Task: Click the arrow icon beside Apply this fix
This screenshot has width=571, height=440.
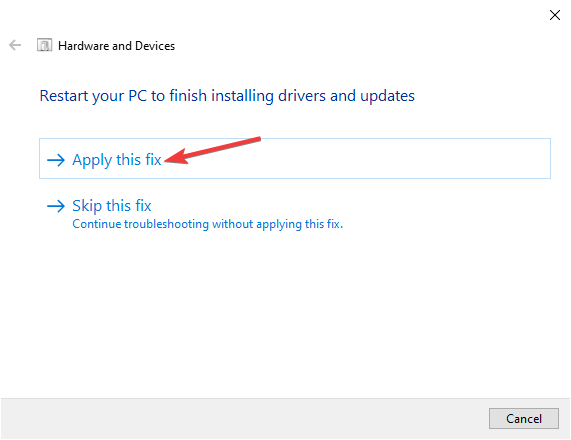Action: (x=56, y=160)
